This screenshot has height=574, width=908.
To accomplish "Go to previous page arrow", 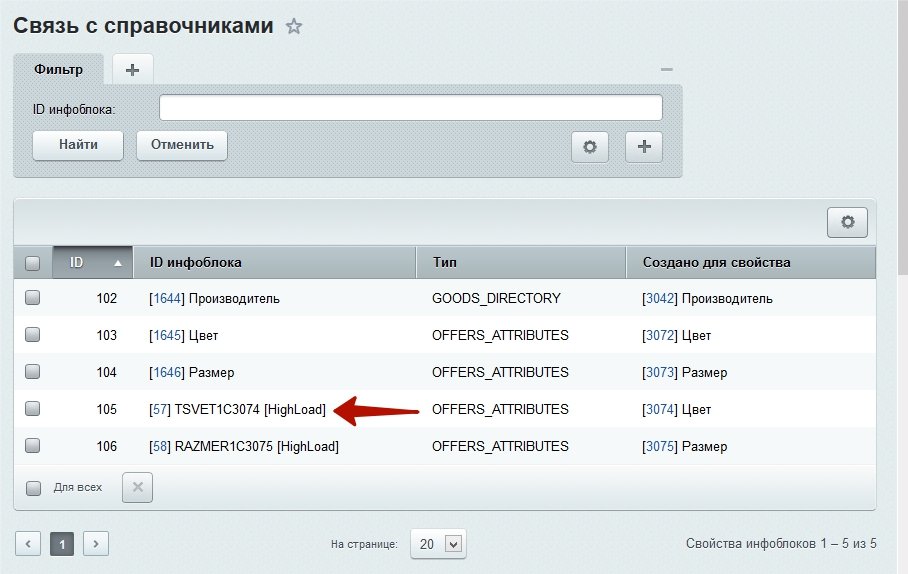I will pos(28,544).
